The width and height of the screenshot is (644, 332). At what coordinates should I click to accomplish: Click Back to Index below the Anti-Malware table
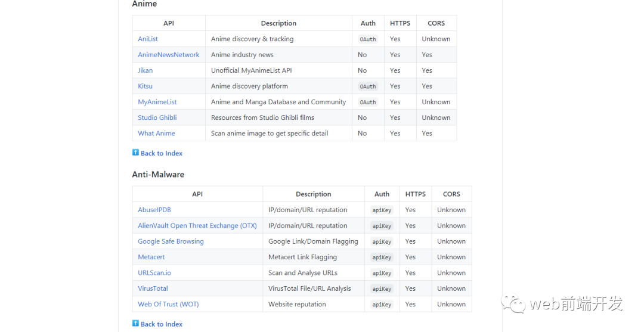tap(162, 324)
